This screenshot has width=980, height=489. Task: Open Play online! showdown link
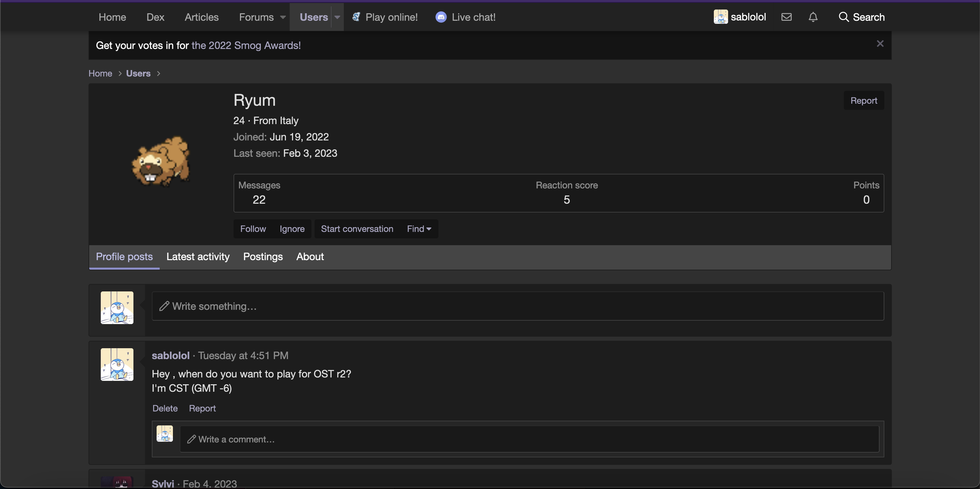click(x=385, y=17)
